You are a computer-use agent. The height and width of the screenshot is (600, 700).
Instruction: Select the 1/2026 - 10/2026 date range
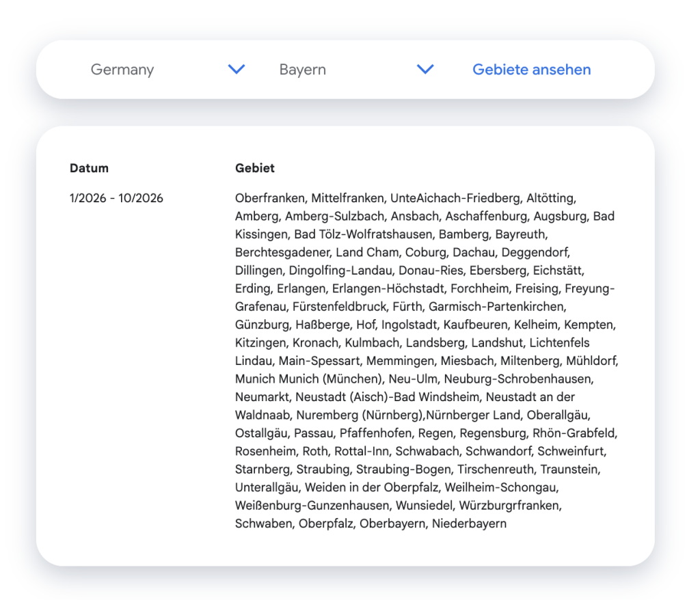tap(116, 199)
